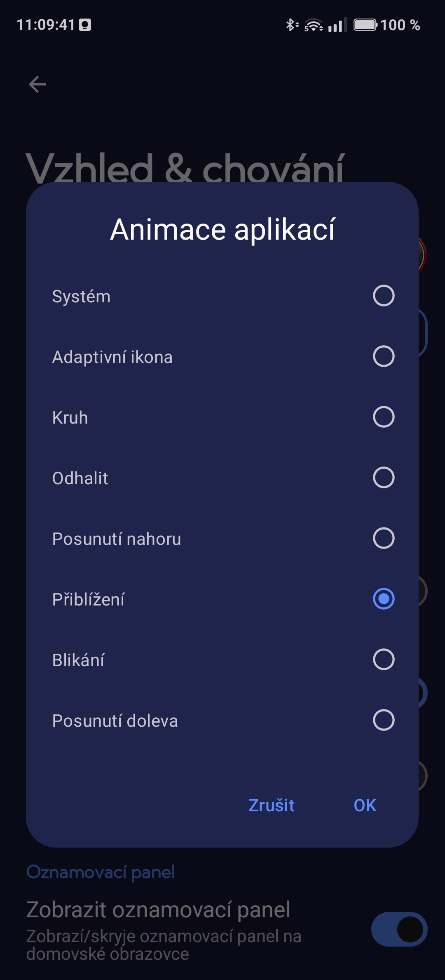Choose the Posunutí nahoru animation option

222,538
